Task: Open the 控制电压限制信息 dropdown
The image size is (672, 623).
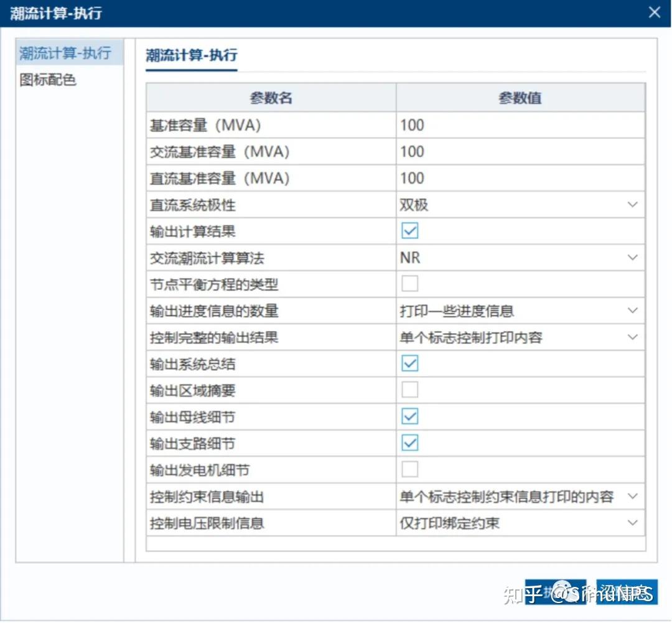Action: tap(632, 523)
